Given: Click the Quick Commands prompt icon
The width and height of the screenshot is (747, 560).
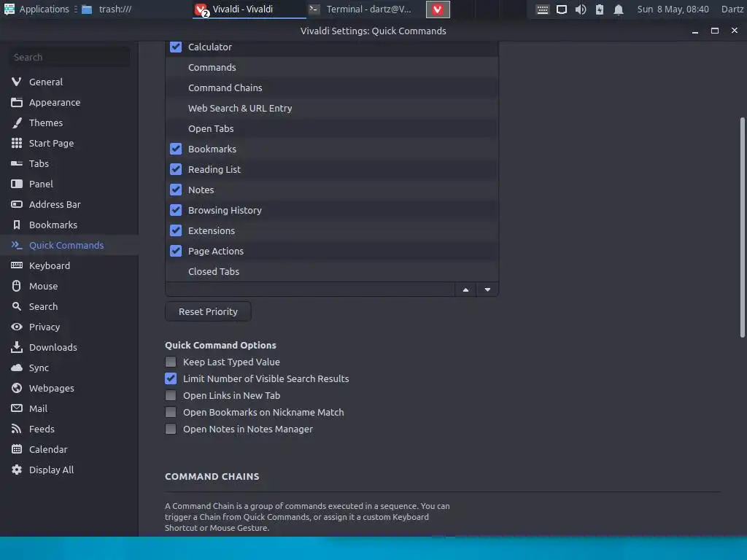Looking at the screenshot, I should [x=17, y=245].
